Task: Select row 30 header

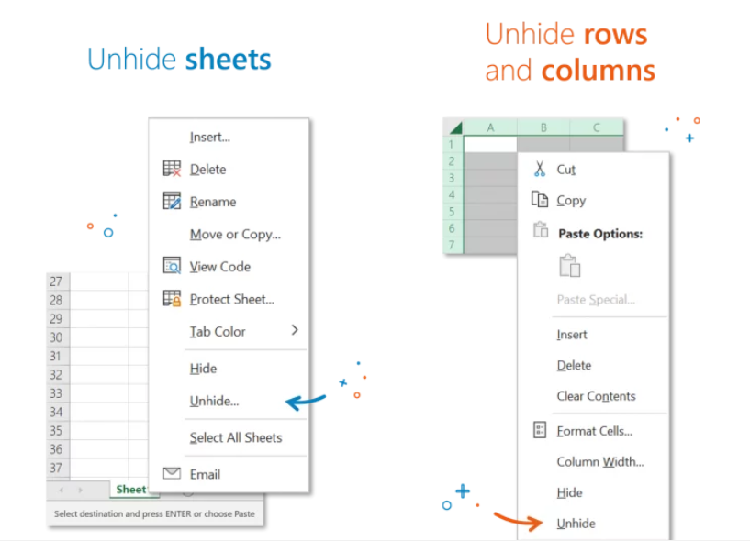Action: click(x=56, y=337)
